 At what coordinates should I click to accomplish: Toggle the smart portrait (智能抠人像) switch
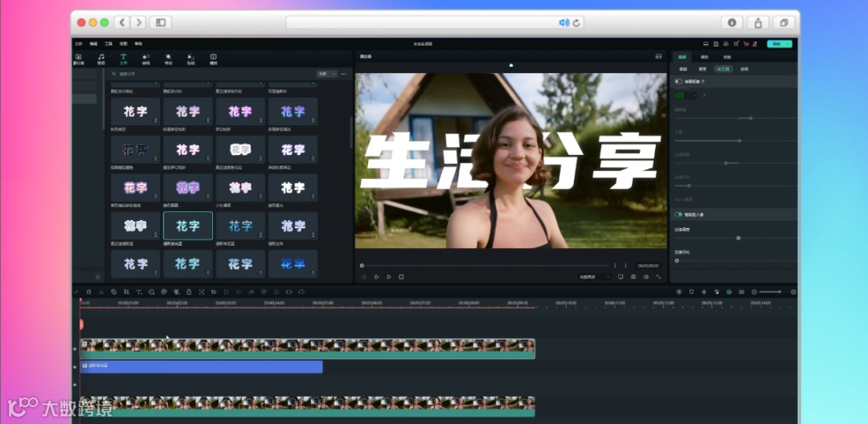pos(678,214)
